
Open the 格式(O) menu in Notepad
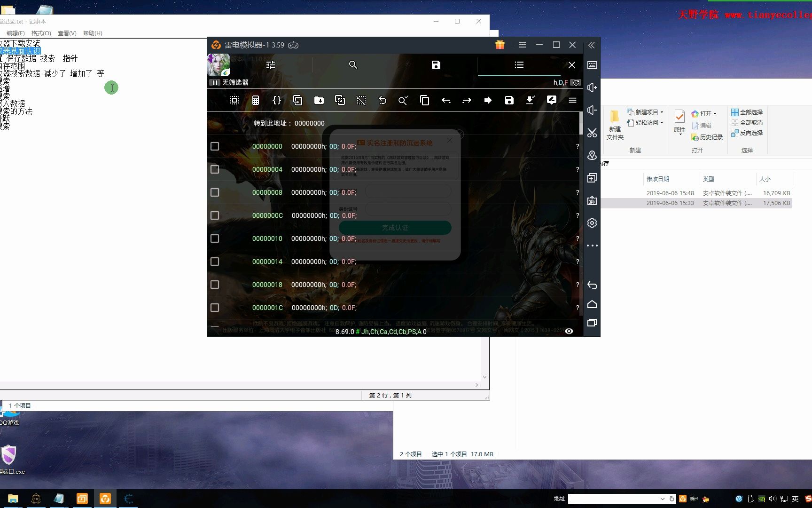(41, 33)
